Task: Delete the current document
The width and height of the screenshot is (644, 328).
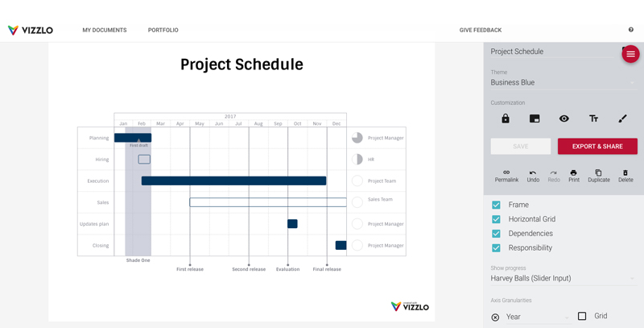Action: coord(625,176)
